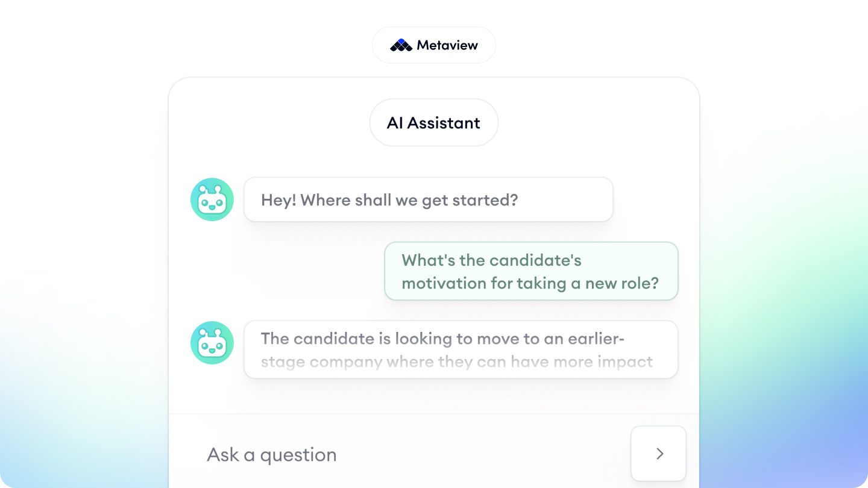This screenshot has height=488, width=868.
Task: Click the robot avatar beside the greeting
Action: click(212, 199)
